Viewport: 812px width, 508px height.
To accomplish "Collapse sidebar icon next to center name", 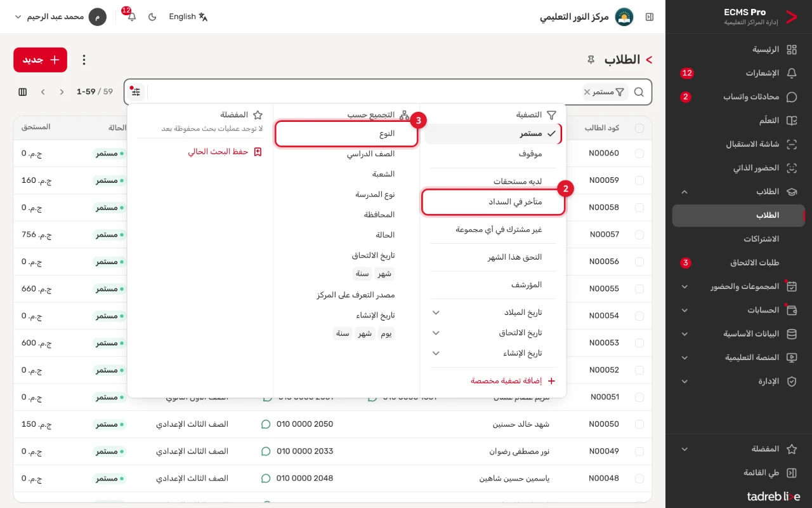I will (x=650, y=17).
